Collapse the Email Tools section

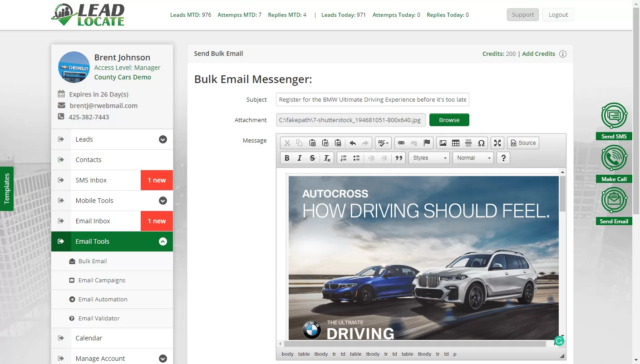[x=163, y=241]
